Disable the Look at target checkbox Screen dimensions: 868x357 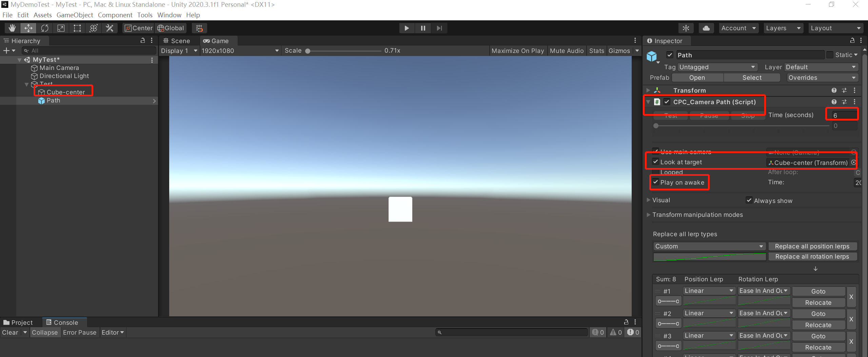[656, 162]
